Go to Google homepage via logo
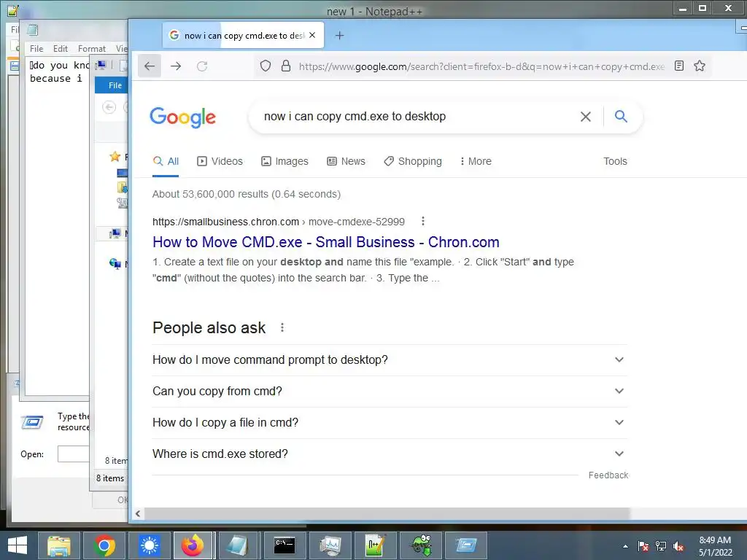This screenshot has height=560, width=747. 182,117
